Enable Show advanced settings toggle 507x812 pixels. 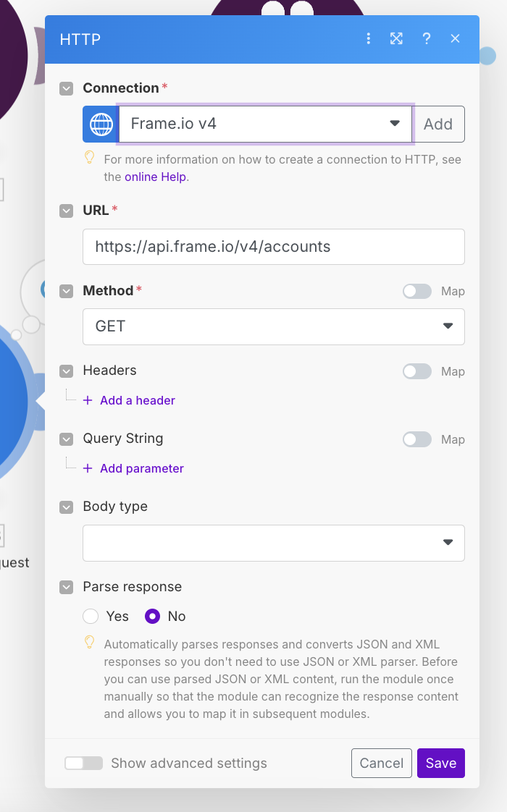(x=83, y=764)
